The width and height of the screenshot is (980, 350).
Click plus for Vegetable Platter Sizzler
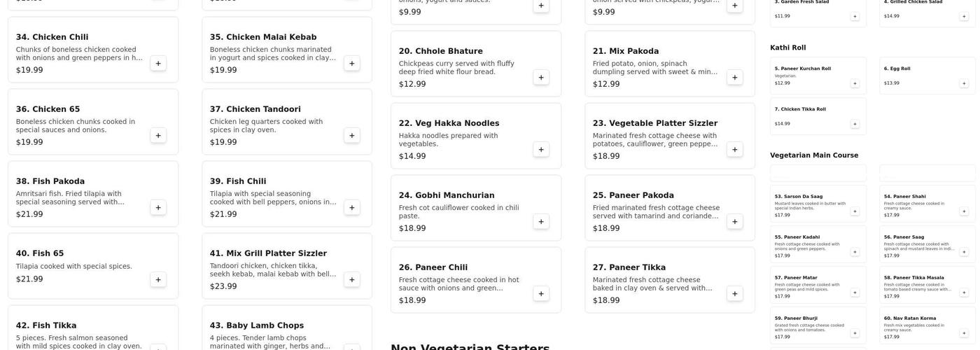coord(735,150)
